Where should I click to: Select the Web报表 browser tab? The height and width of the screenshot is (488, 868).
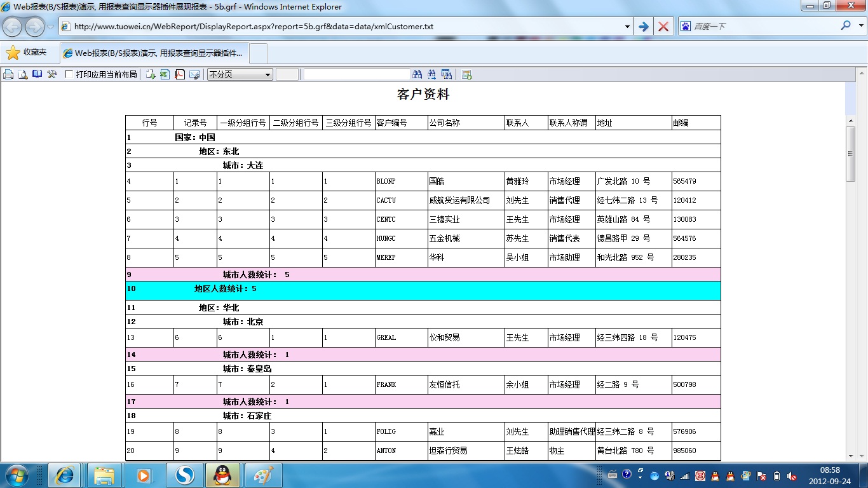tap(155, 53)
